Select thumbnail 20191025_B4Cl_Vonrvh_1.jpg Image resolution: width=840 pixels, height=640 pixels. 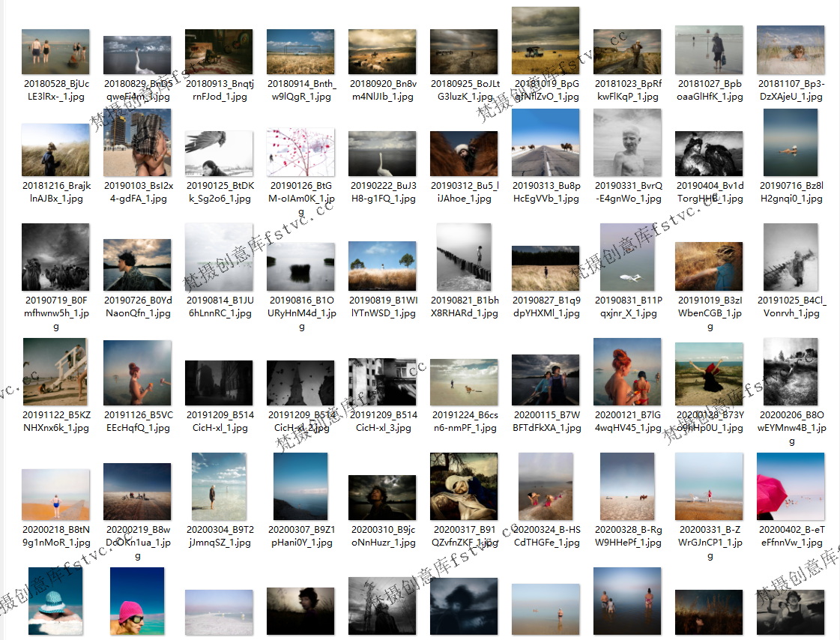pyautogui.click(x=791, y=257)
